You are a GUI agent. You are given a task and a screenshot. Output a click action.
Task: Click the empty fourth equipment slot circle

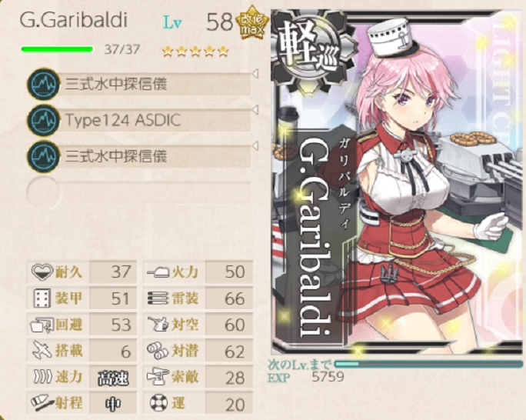[x=44, y=192]
